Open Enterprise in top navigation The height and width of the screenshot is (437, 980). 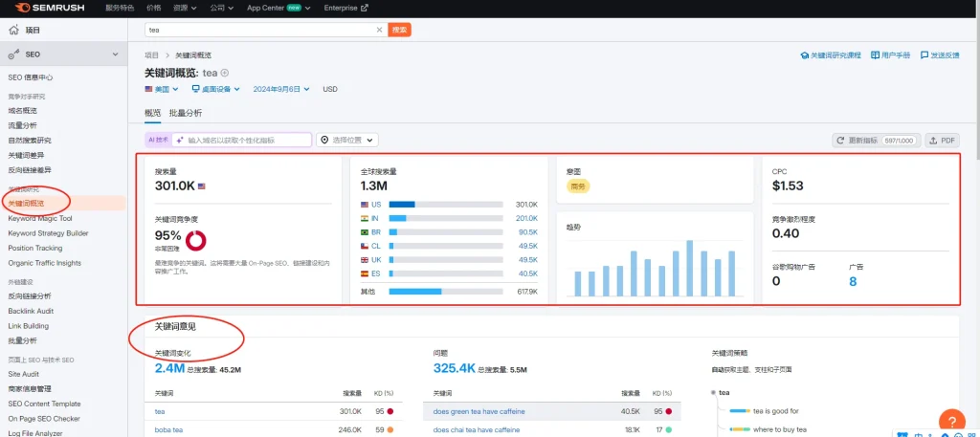[346, 8]
